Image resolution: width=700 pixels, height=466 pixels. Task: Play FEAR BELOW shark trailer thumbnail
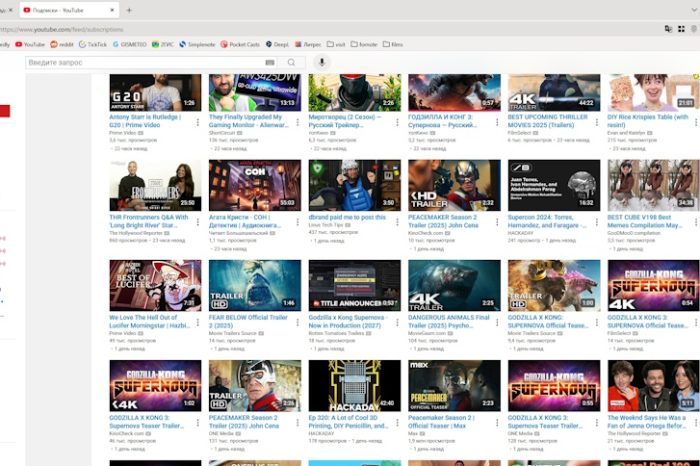(254, 285)
